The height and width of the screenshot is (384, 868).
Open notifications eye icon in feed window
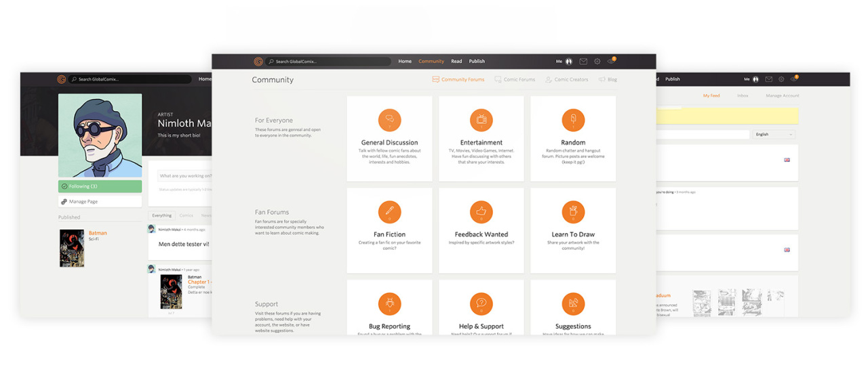click(x=794, y=79)
